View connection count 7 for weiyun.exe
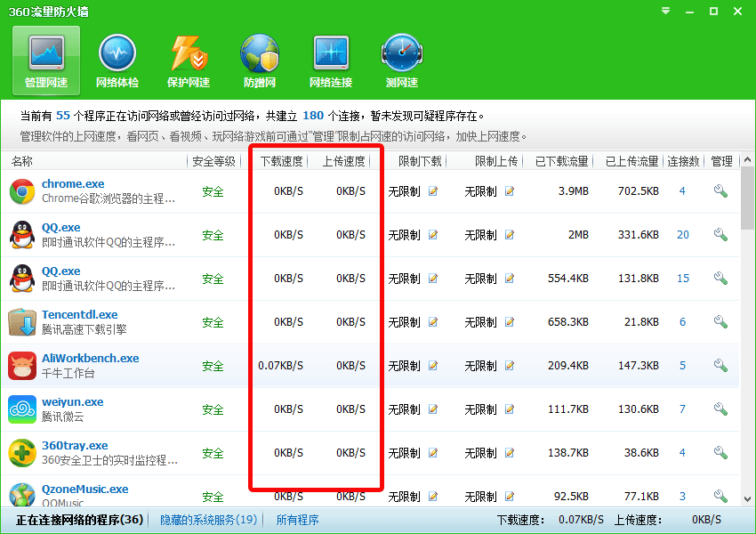Screen dimensions: 756x534 [682, 409]
